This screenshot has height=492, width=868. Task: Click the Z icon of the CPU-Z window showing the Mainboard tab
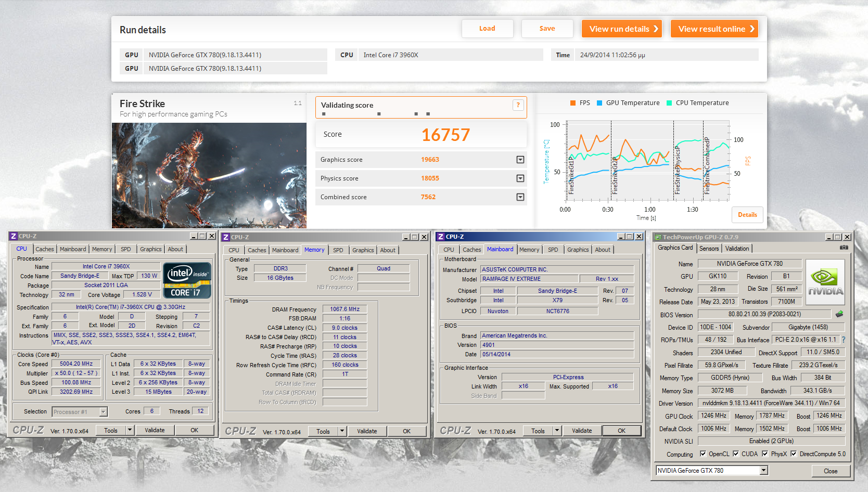click(x=441, y=237)
